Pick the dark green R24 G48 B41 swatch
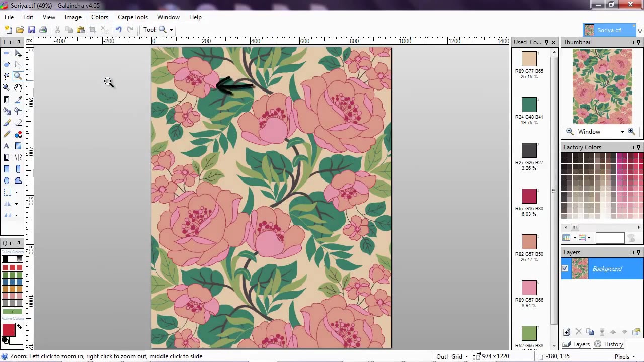Viewport: 644px width, 362px height. [529, 104]
